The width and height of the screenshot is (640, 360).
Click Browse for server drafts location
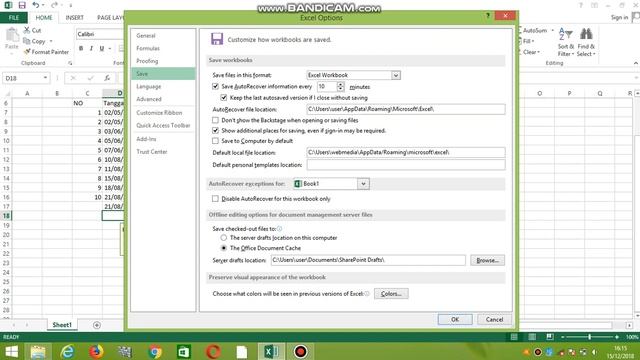[x=487, y=260]
